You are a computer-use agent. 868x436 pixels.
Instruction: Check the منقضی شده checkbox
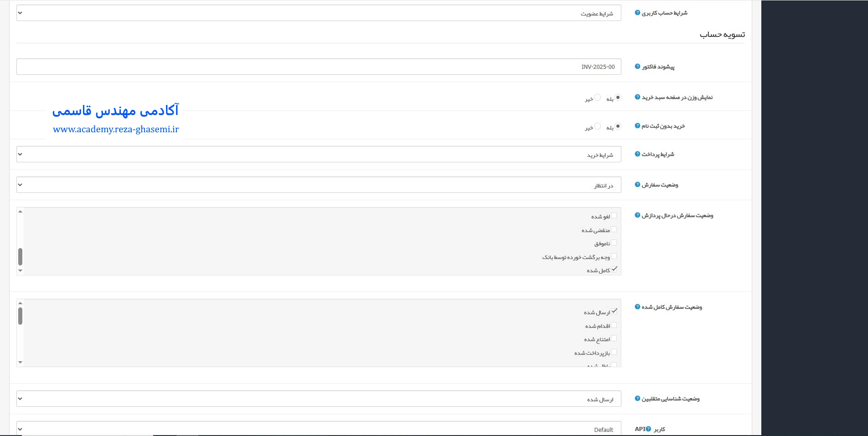pos(614,229)
